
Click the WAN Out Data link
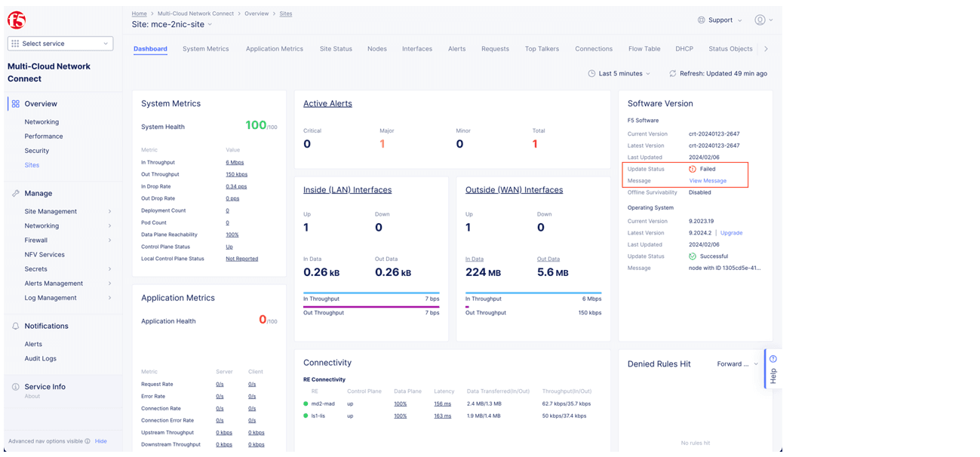tap(548, 259)
